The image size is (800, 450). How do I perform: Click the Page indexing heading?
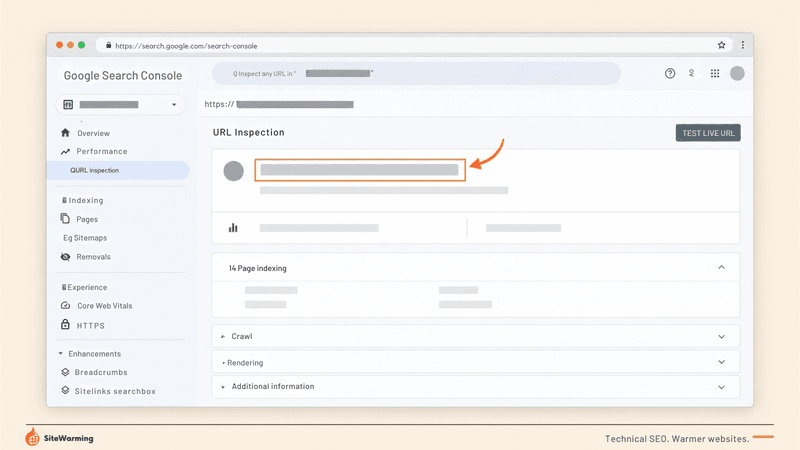[258, 268]
